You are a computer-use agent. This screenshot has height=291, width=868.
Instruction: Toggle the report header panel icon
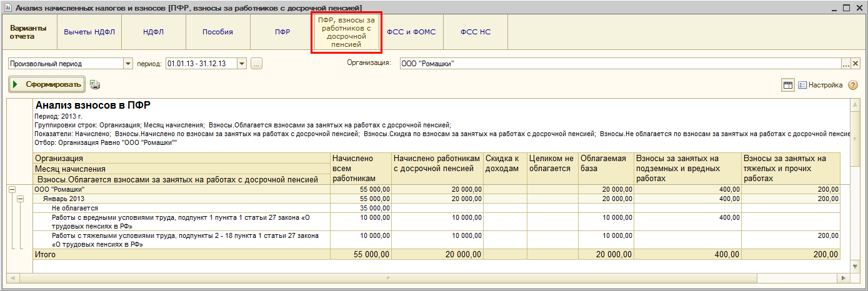tap(788, 85)
